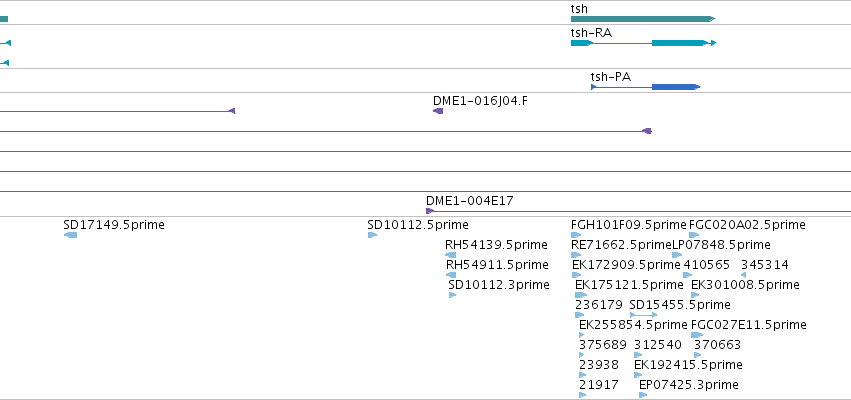The image size is (851, 400).
Task: Click the EK301008.5prime label
Action: tap(745, 285)
